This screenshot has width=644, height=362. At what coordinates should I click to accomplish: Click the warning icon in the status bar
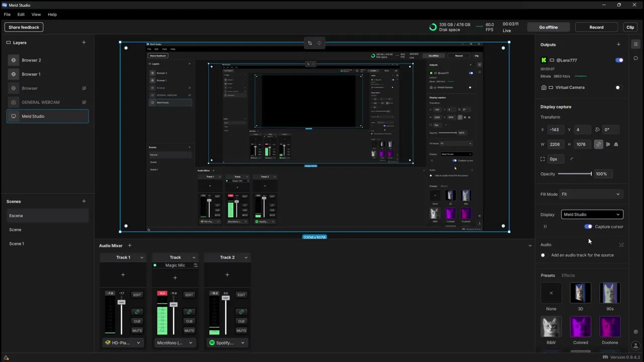click(6, 357)
